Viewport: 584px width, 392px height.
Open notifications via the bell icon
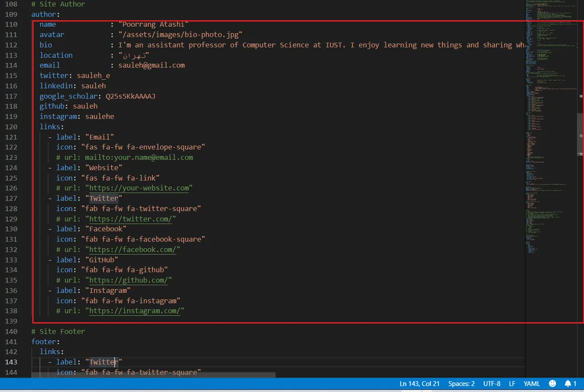(570, 384)
